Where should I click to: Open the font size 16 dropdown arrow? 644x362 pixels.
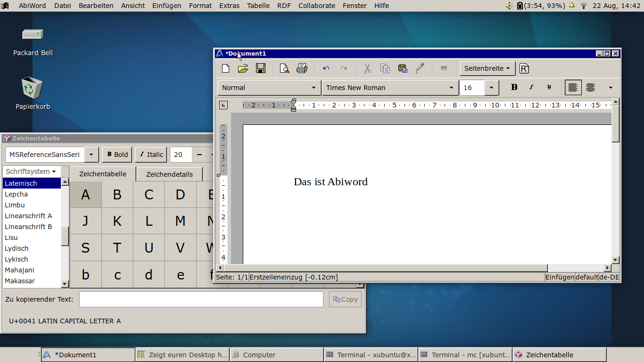[x=491, y=88]
